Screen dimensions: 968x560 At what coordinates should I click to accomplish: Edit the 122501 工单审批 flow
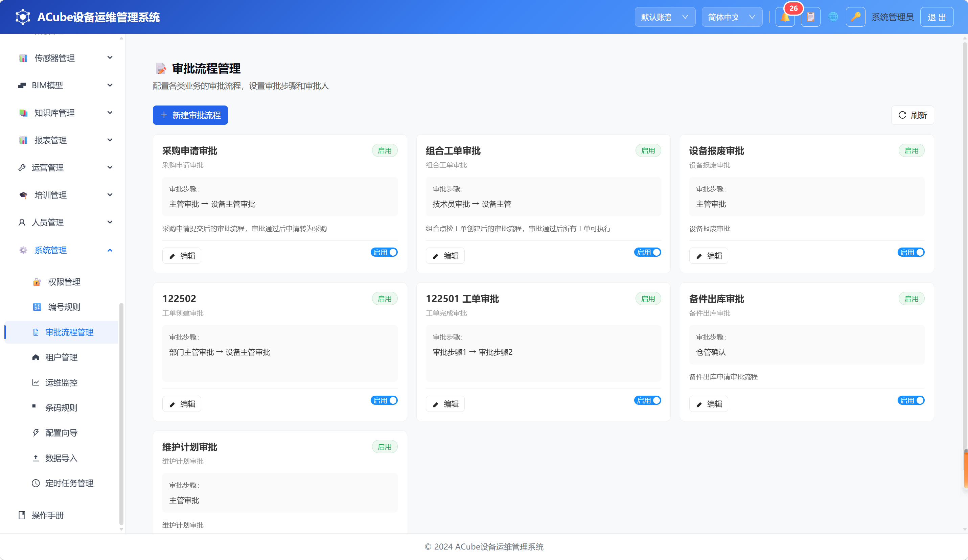click(x=445, y=404)
